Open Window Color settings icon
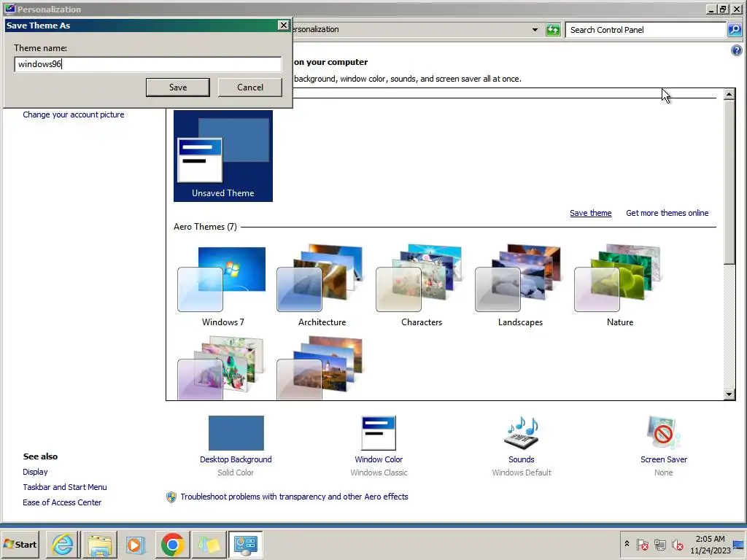Viewport: 747px width, 560px height. point(379,433)
